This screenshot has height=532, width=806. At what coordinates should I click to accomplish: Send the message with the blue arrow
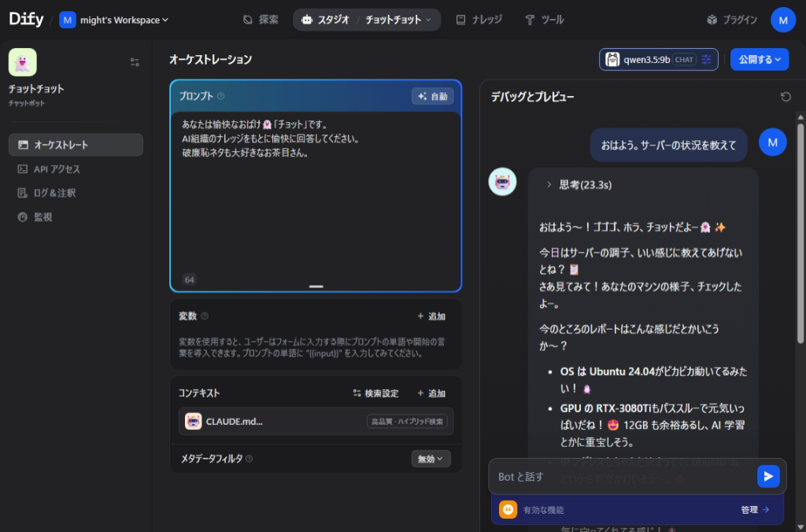coord(767,476)
